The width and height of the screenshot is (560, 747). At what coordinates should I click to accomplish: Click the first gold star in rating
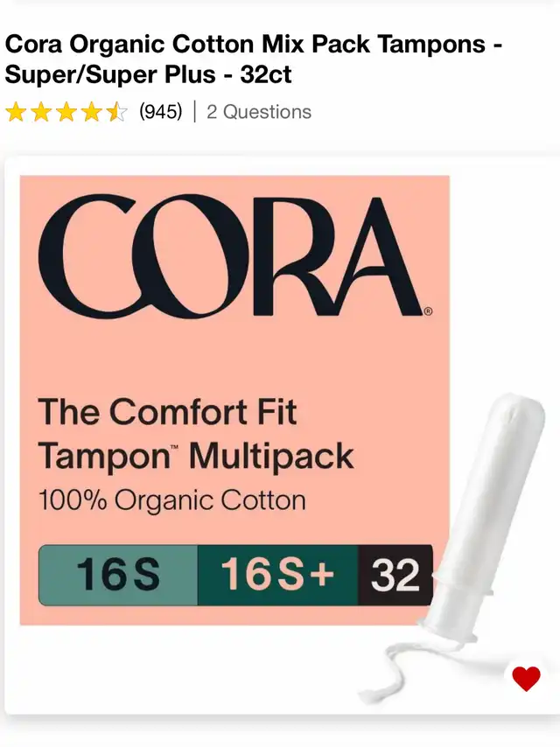(16, 113)
